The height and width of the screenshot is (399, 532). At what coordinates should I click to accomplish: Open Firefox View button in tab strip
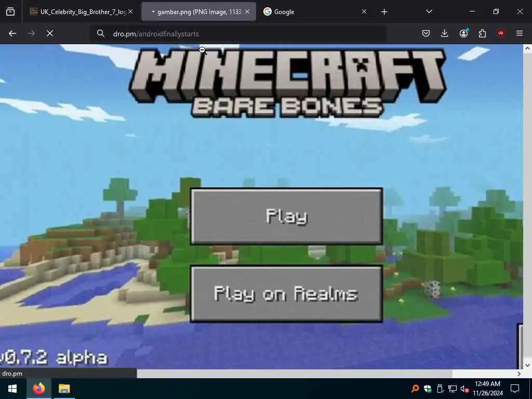pos(10,12)
